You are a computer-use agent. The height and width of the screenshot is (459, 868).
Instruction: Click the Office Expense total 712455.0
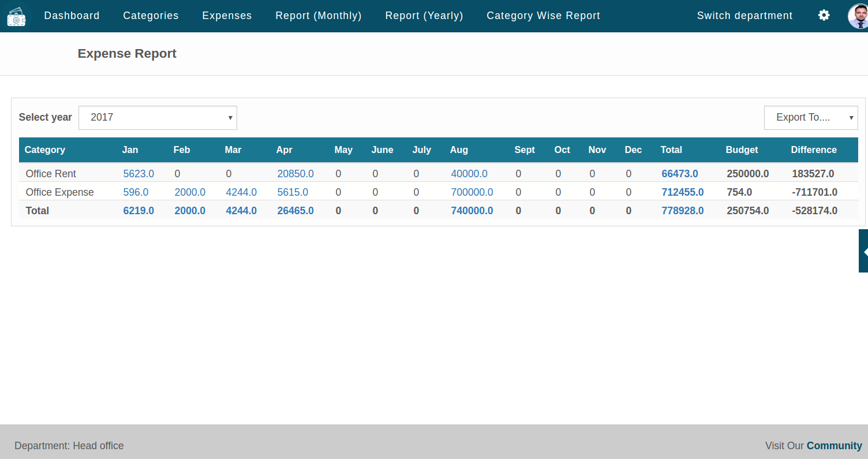tap(682, 192)
